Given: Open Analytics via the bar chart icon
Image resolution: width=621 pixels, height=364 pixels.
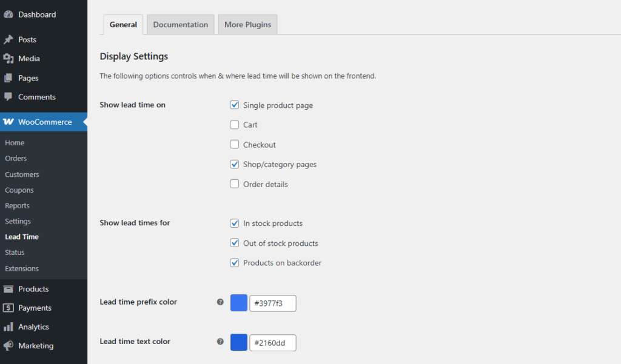Looking at the screenshot, I should point(10,326).
